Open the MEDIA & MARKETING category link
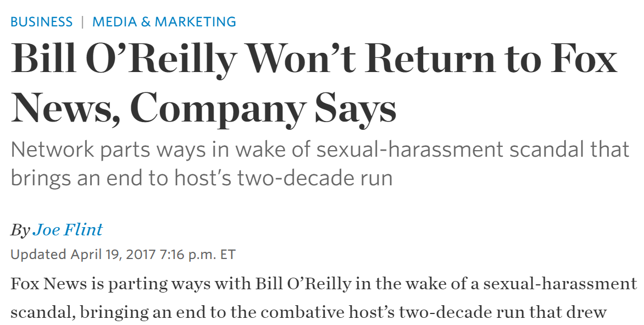Image resolution: width=644 pixels, height=325 pixels. 164,21
